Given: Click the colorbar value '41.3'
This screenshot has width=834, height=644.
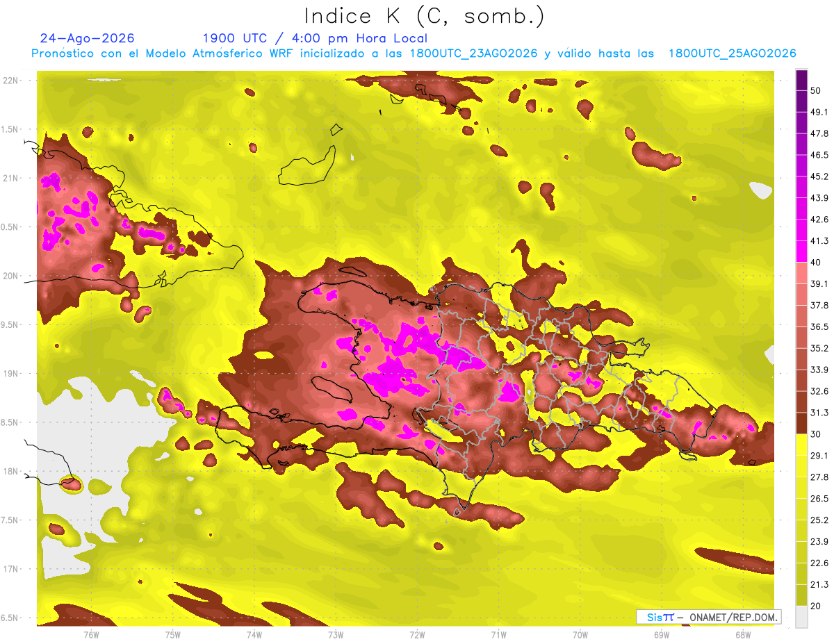Looking at the screenshot, I should (819, 242).
